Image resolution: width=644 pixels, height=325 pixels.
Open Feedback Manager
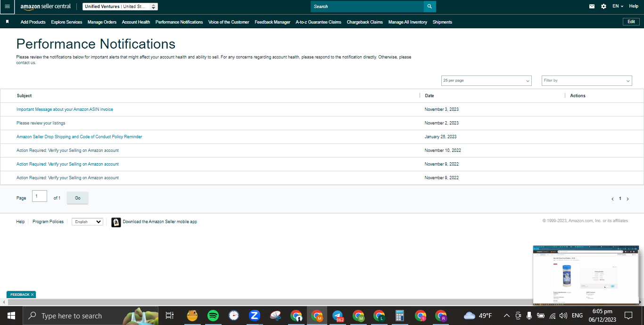[272, 22]
